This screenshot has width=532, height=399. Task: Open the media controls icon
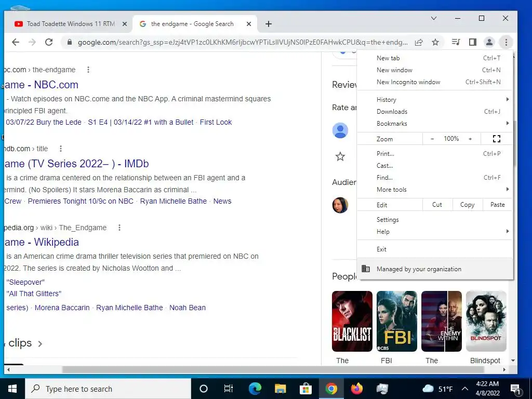[456, 42]
